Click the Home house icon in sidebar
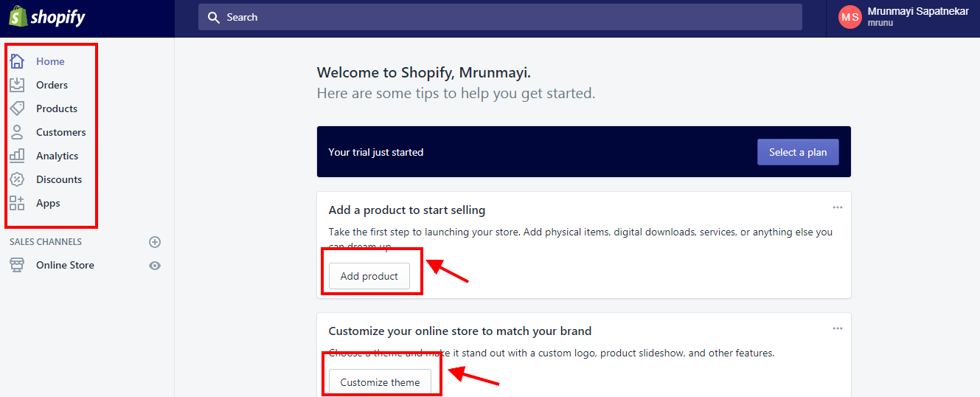980x397 pixels. (17, 61)
